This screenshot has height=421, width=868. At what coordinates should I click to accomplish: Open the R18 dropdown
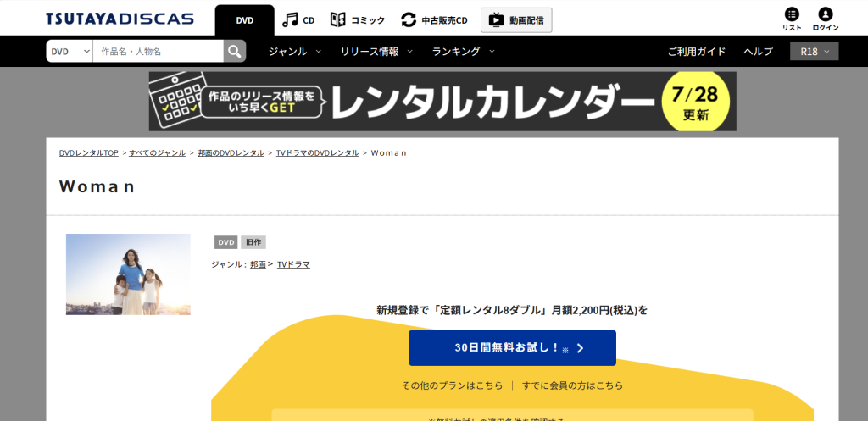click(815, 52)
